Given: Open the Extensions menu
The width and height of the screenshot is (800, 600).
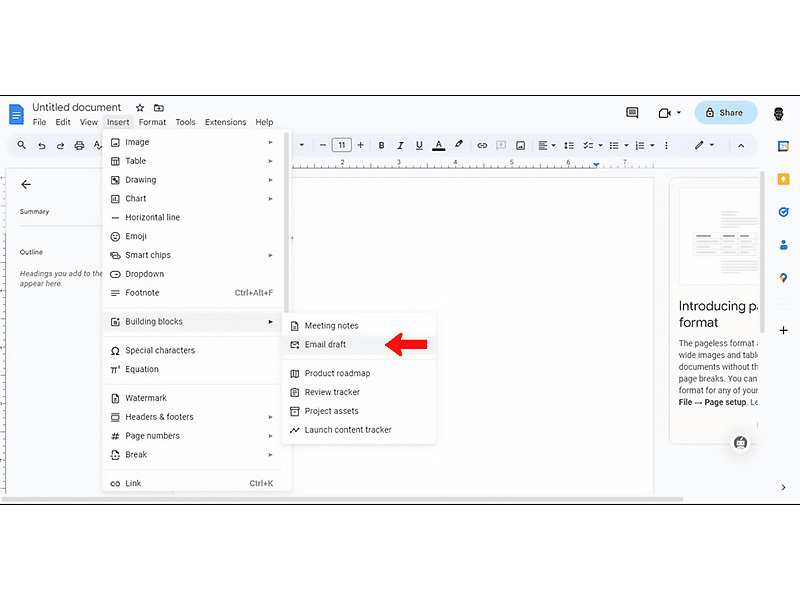Looking at the screenshot, I should click(226, 122).
